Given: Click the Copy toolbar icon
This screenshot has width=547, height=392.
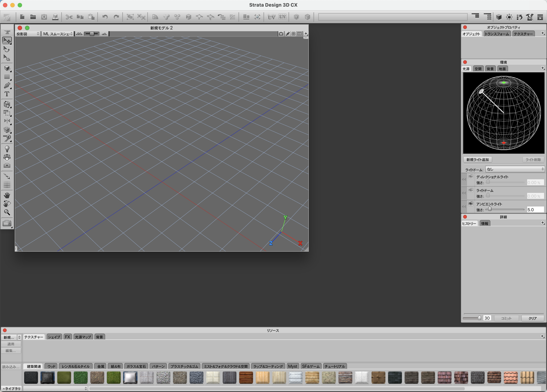Looking at the screenshot, I should point(80,17).
